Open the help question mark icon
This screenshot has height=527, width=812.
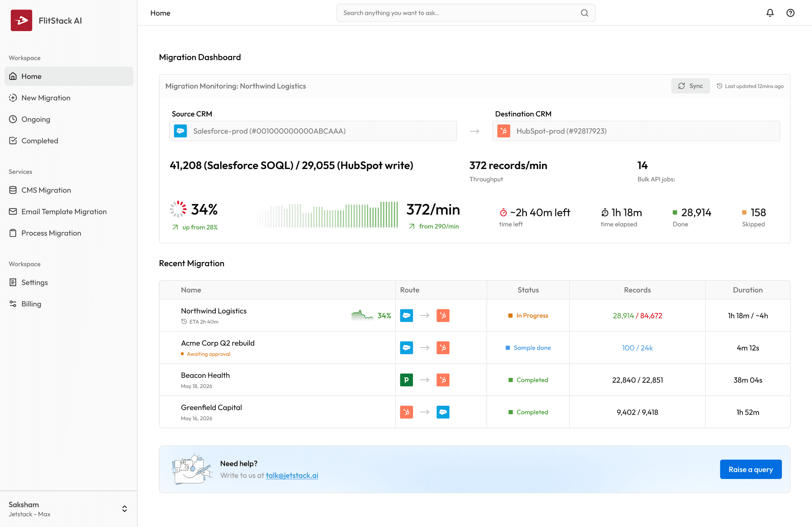(790, 13)
